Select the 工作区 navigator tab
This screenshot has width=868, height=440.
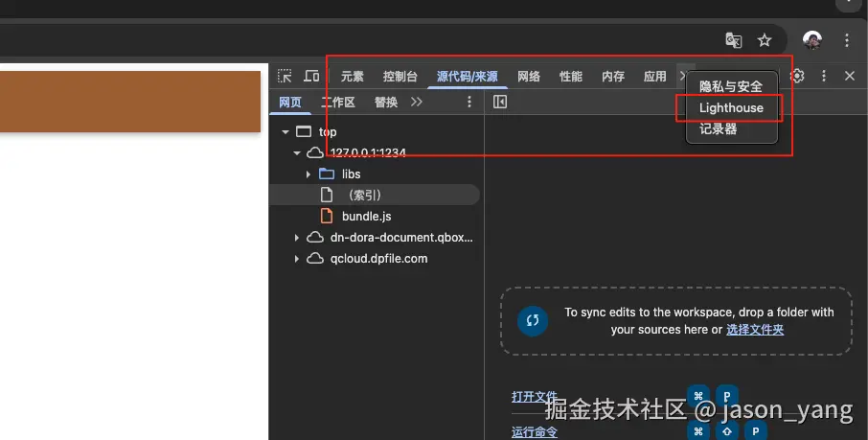click(x=338, y=103)
